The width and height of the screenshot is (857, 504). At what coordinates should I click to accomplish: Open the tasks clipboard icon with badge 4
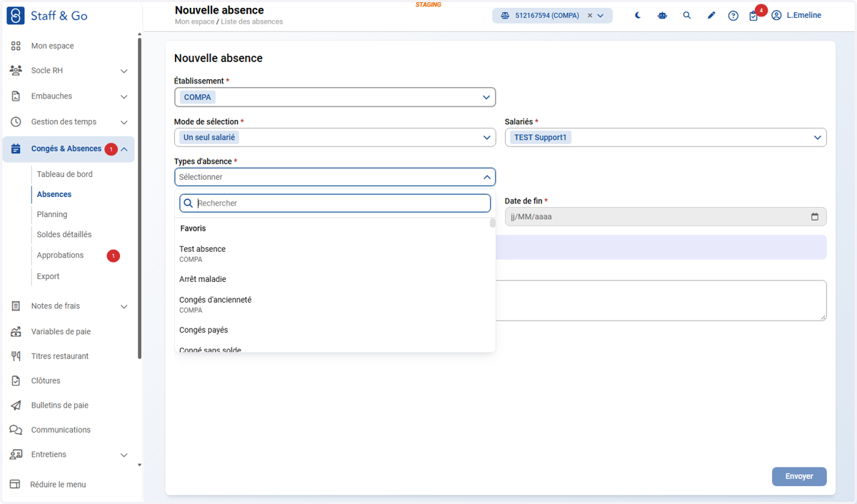(753, 16)
